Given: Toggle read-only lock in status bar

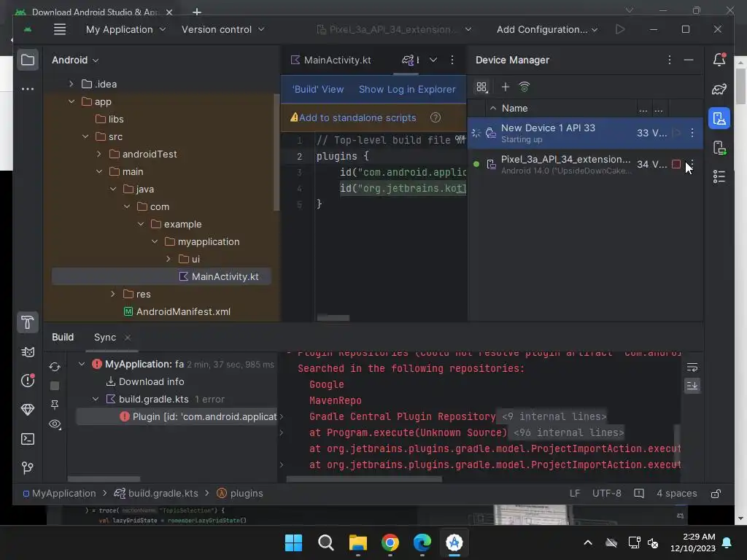Looking at the screenshot, I should [716, 494].
